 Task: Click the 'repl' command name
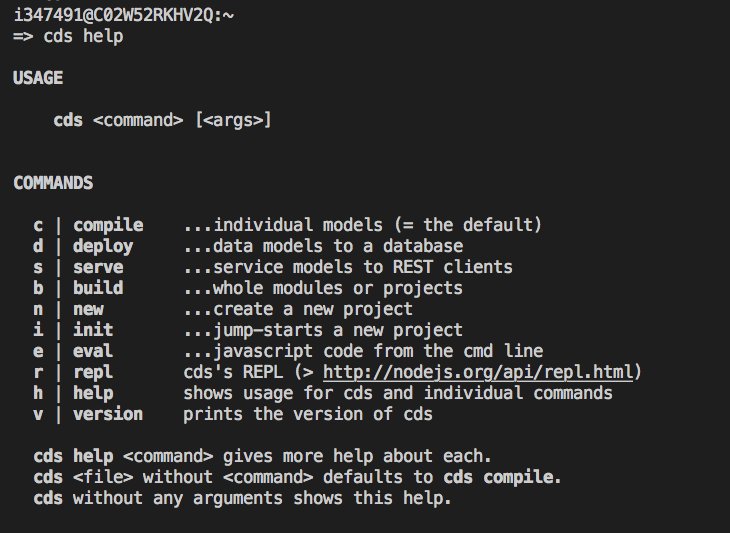click(x=93, y=373)
